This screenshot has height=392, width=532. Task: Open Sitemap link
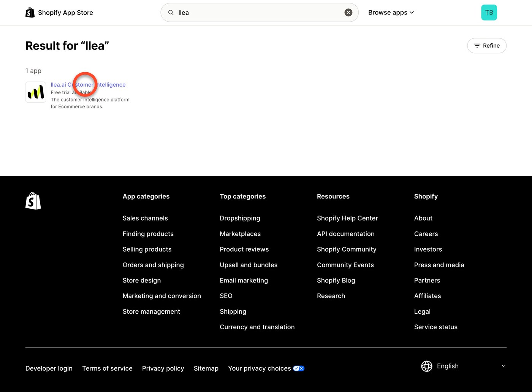point(206,368)
